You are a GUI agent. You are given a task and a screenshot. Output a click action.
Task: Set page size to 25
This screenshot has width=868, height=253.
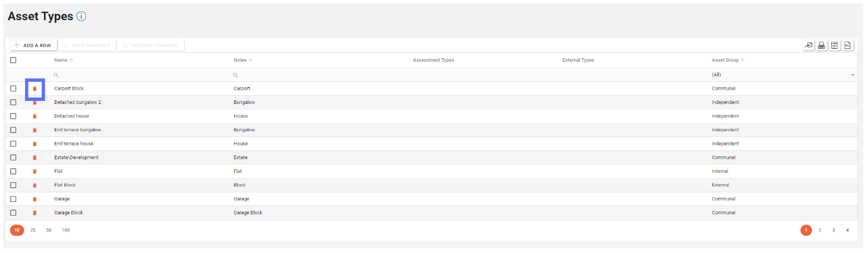[x=33, y=230]
